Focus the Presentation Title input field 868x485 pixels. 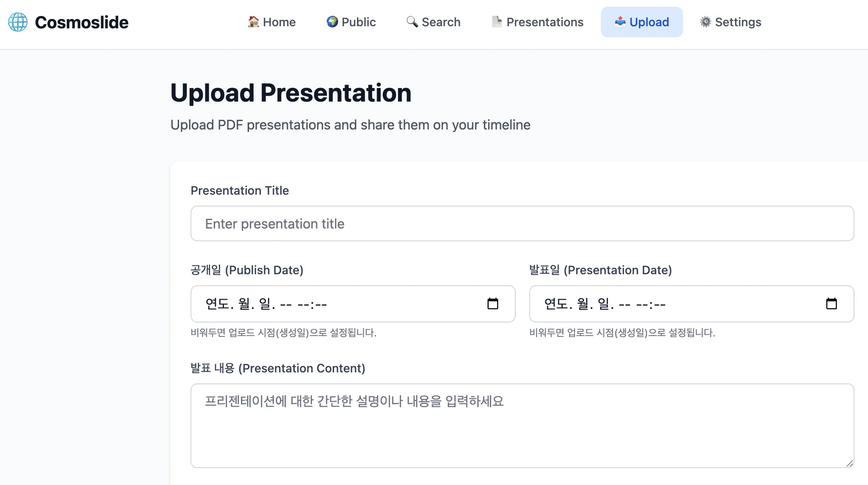coord(522,223)
